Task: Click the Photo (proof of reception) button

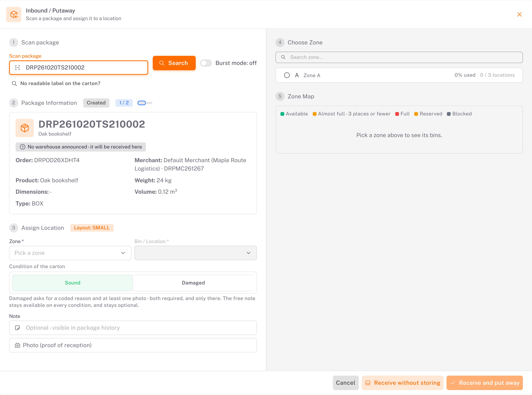Action: tap(133, 345)
